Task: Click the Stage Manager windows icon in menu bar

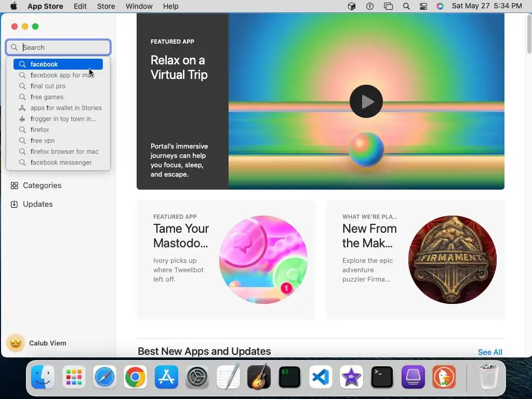Action: pos(388,6)
